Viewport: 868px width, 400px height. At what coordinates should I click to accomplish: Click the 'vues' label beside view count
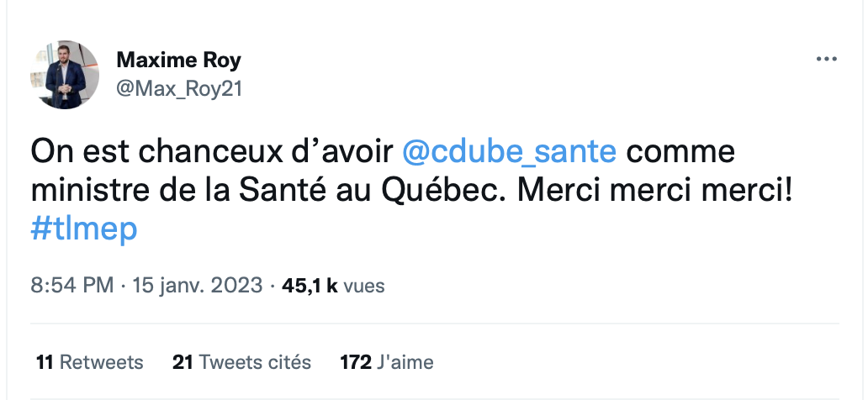[364, 287]
